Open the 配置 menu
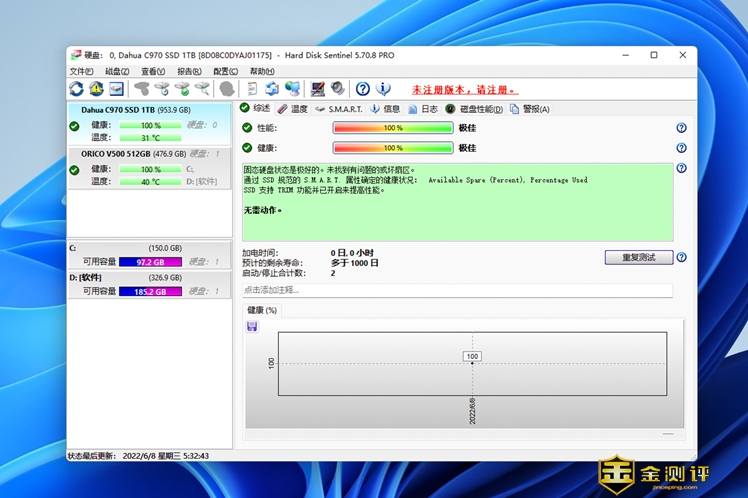The image size is (748, 498). tap(225, 72)
